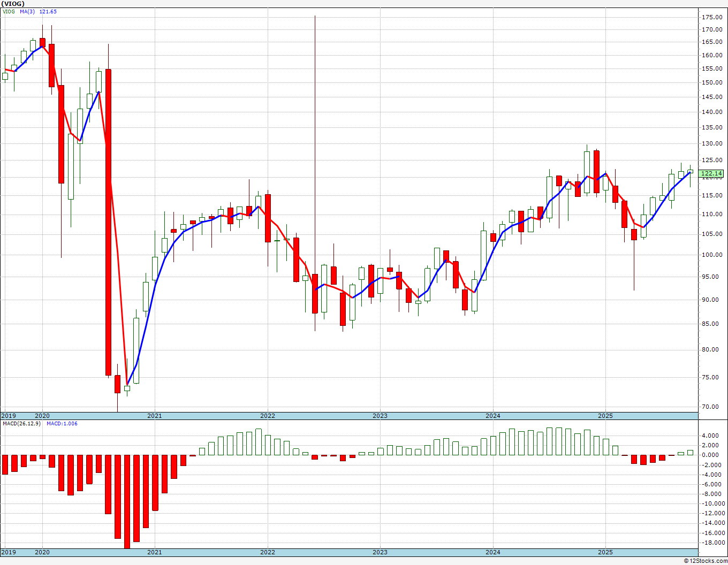Screen dimensions: 728x565
Task: Click the MACD(26,12,9) indicator label
Action: click(x=21, y=423)
